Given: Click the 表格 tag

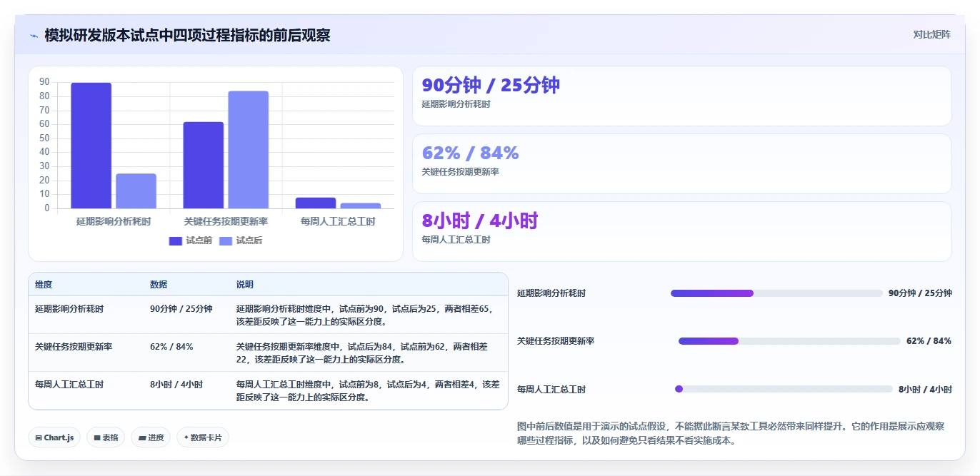Looking at the screenshot, I should (x=106, y=437).
